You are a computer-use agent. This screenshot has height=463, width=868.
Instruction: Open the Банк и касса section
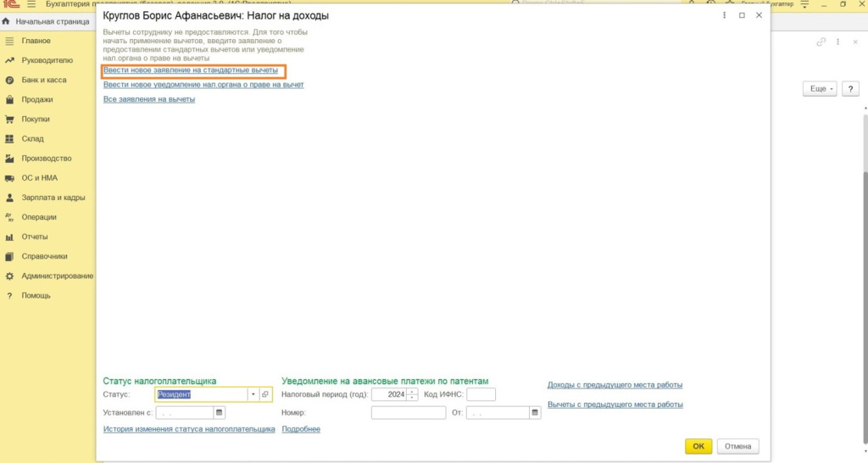pos(44,80)
